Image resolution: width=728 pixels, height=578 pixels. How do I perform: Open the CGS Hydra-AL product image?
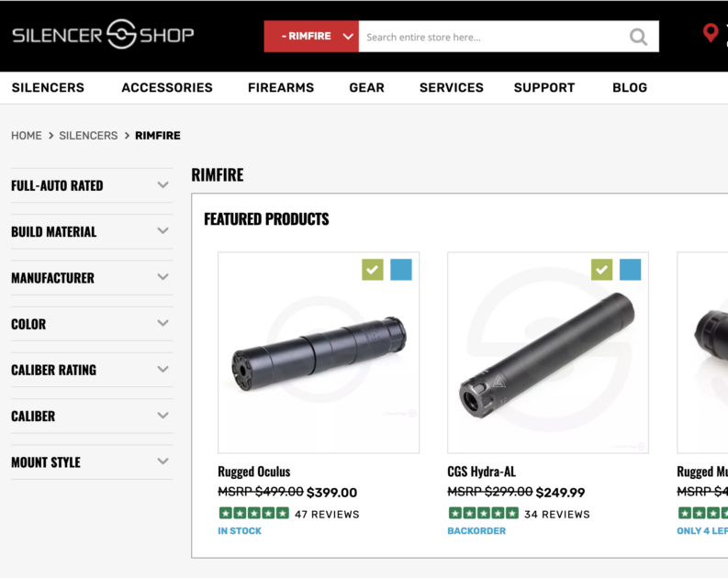[548, 353]
